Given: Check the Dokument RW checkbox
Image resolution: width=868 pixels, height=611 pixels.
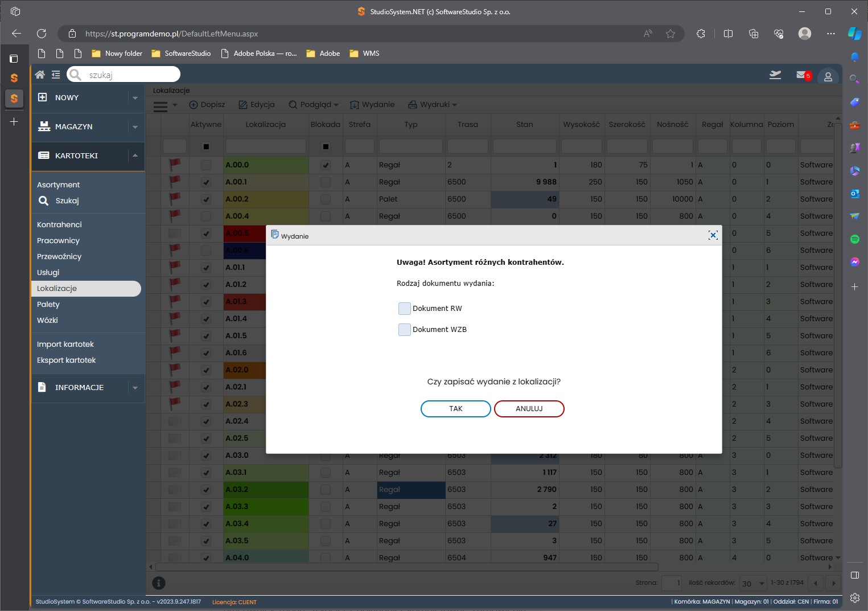Looking at the screenshot, I should point(405,309).
